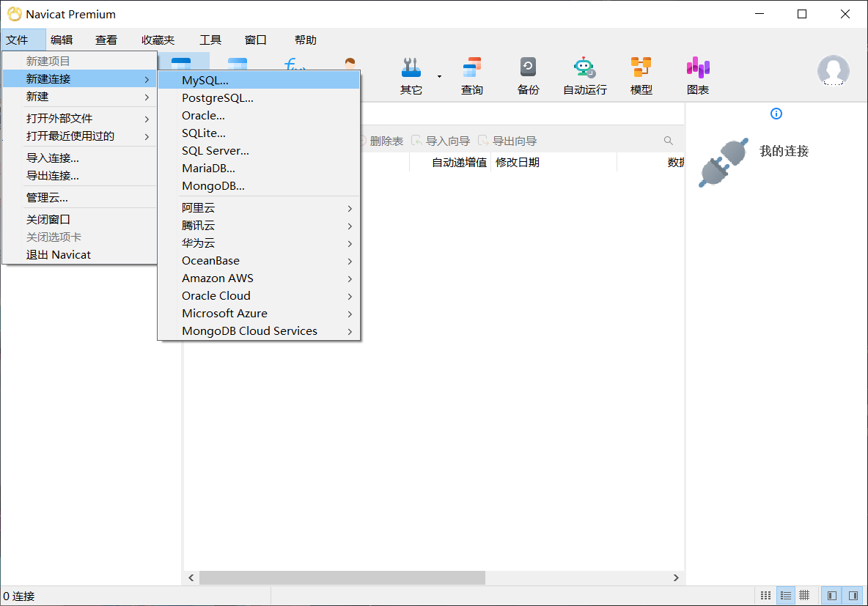
Task: Expand 打开最近使用过的 submenu
Action: 80,136
